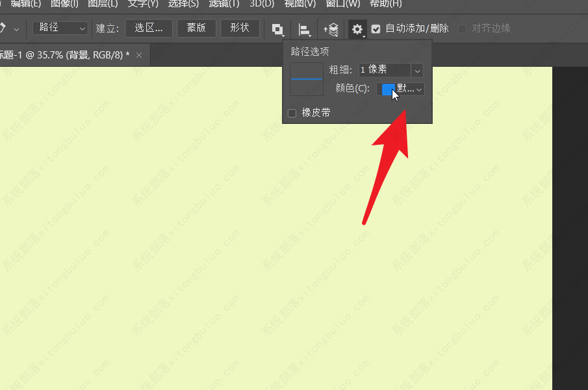This screenshot has height=390, width=588.
Task: Click the path line preview thumbnail
Action: coord(307,79)
